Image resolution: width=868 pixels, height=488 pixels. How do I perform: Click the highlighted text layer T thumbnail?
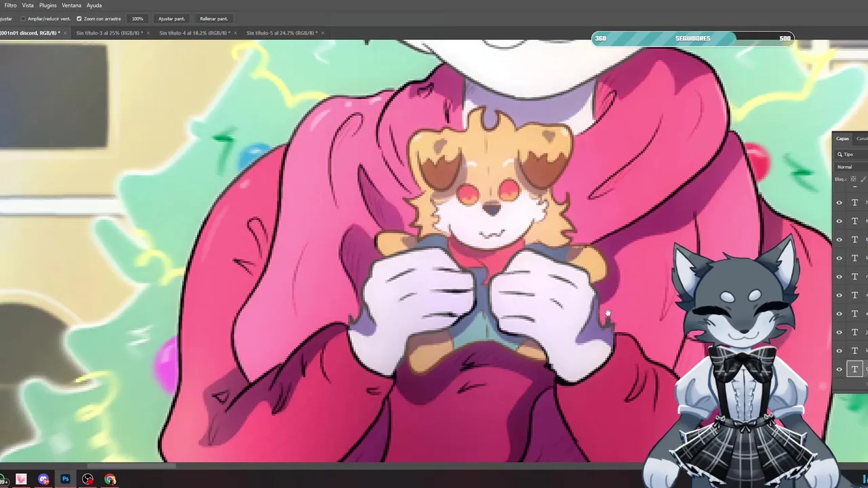pyautogui.click(x=854, y=369)
